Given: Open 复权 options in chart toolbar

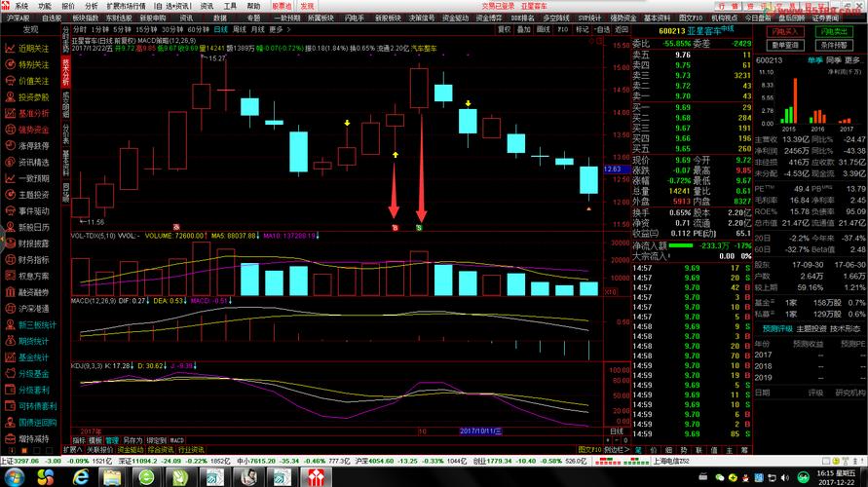Looking at the screenshot, I should point(505,29).
